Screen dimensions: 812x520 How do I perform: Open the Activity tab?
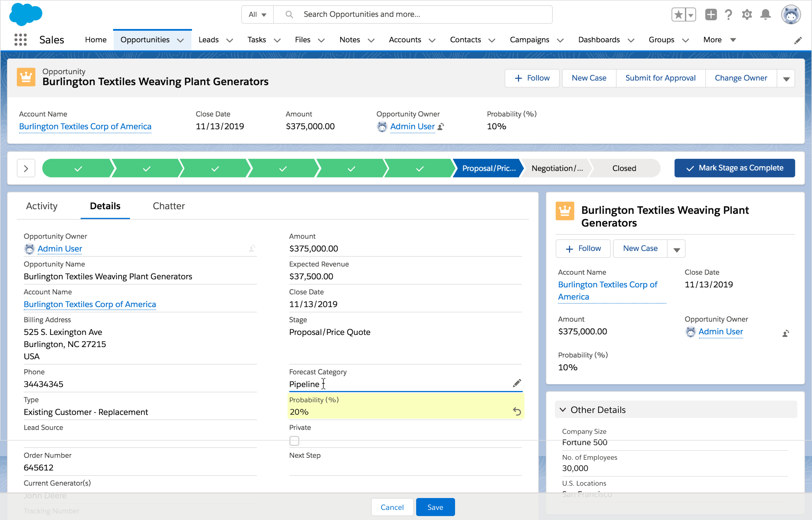pyautogui.click(x=41, y=206)
